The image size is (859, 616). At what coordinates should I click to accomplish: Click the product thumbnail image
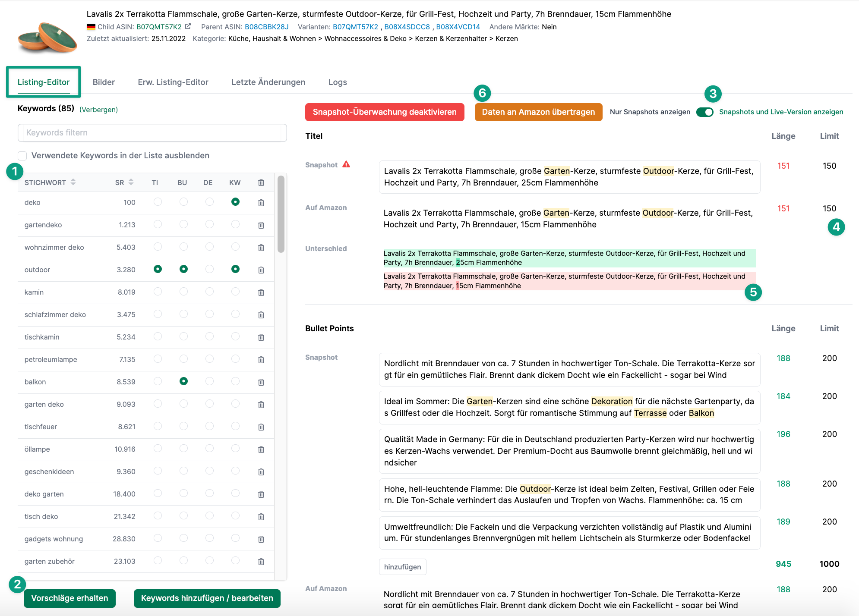pos(47,38)
